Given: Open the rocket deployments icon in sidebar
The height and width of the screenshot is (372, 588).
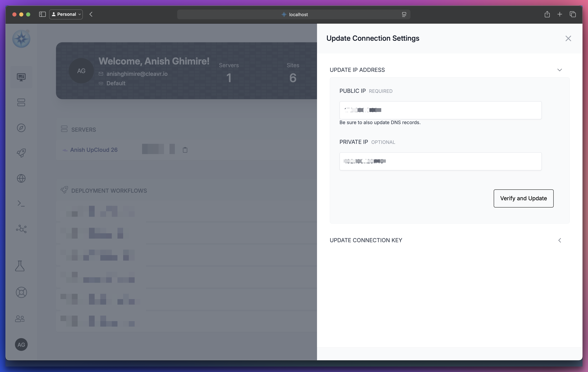Looking at the screenshot, I should (21, 153).
